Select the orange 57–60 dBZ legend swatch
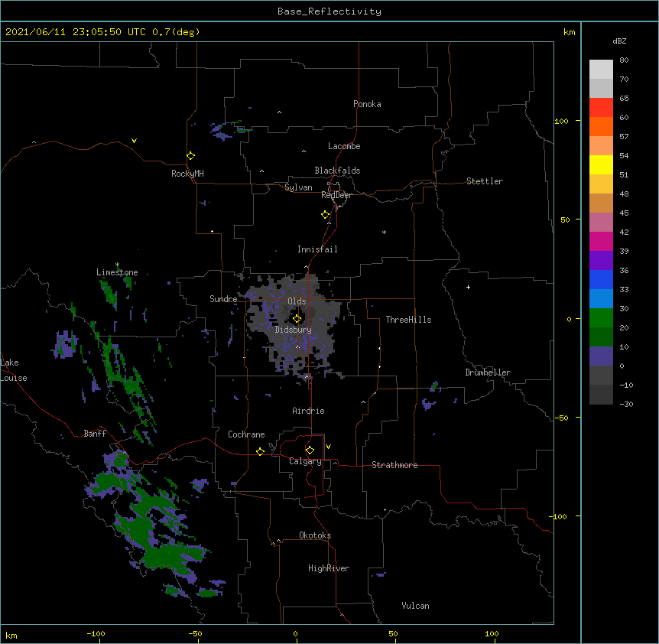This screenshot has width=659, height=644. (x=601, y=126)
